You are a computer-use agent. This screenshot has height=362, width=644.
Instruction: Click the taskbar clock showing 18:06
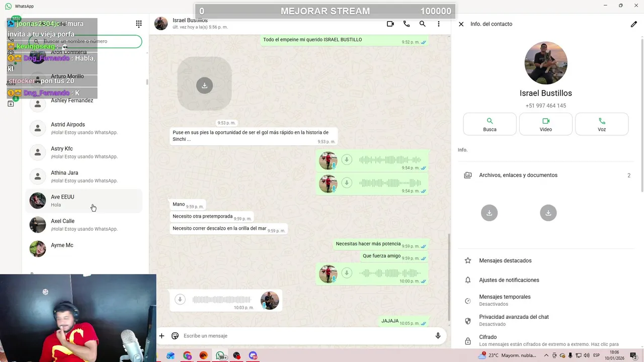click(x=614, y=355)
